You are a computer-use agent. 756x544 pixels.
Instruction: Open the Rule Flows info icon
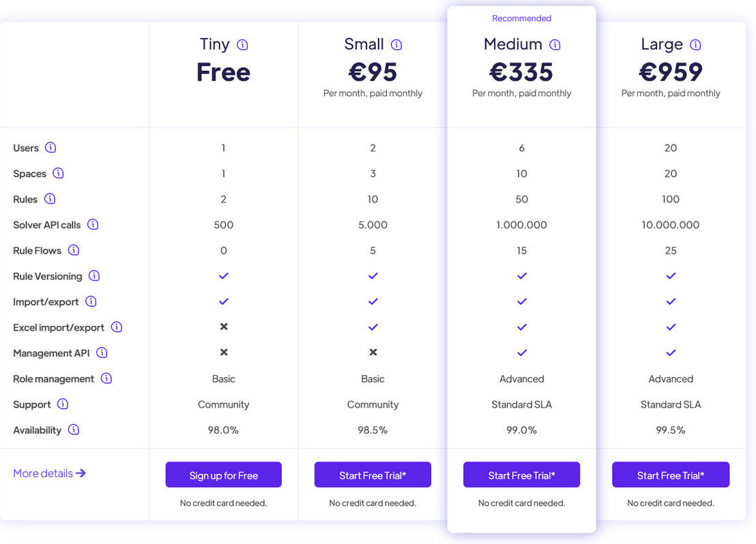point(74,250)
